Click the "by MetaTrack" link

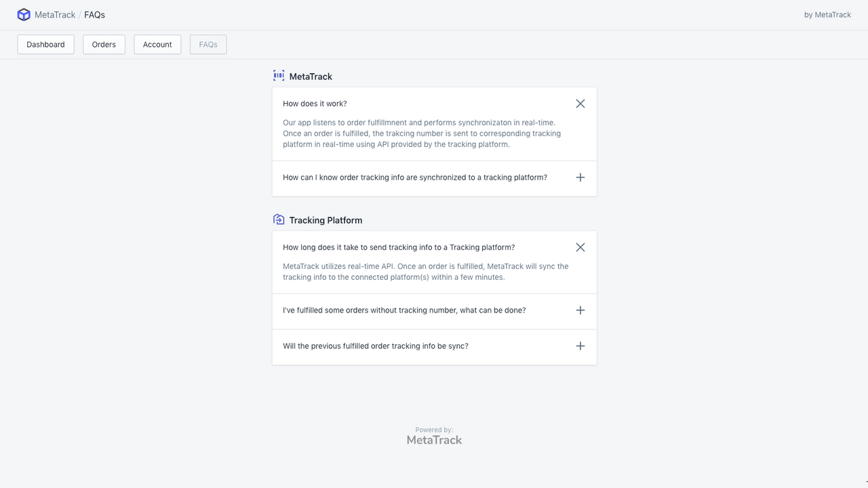(x=827, y=15)
